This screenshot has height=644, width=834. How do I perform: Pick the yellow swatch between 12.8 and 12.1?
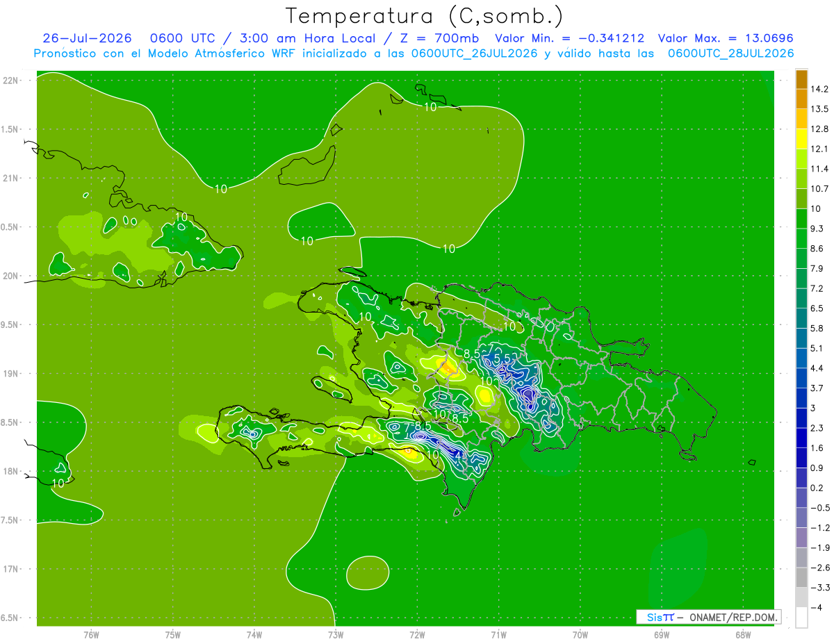pos(801,138)
